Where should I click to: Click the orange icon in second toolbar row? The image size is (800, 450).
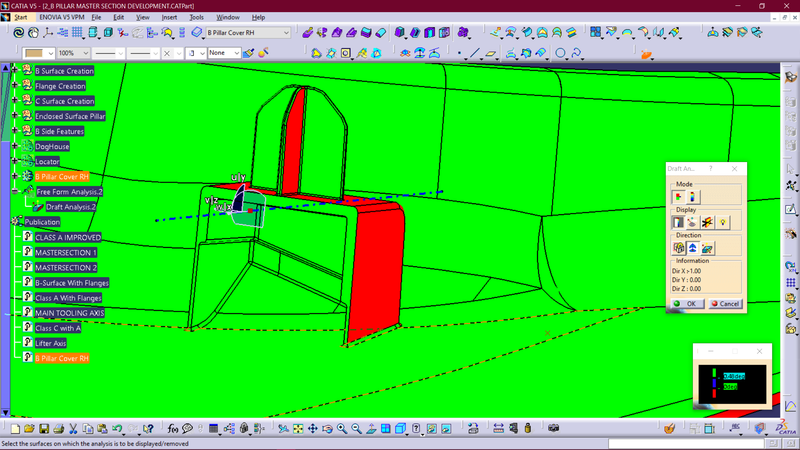tap(646, 54)
